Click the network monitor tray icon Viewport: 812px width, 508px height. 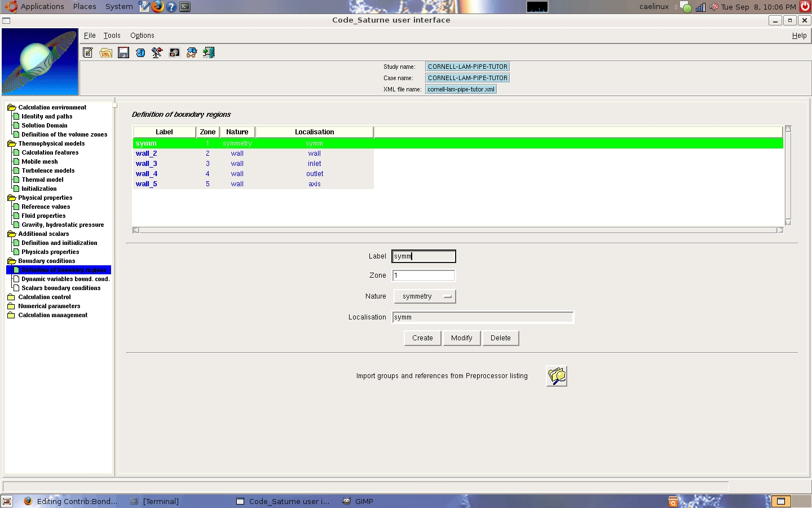[x=700, y=7]
